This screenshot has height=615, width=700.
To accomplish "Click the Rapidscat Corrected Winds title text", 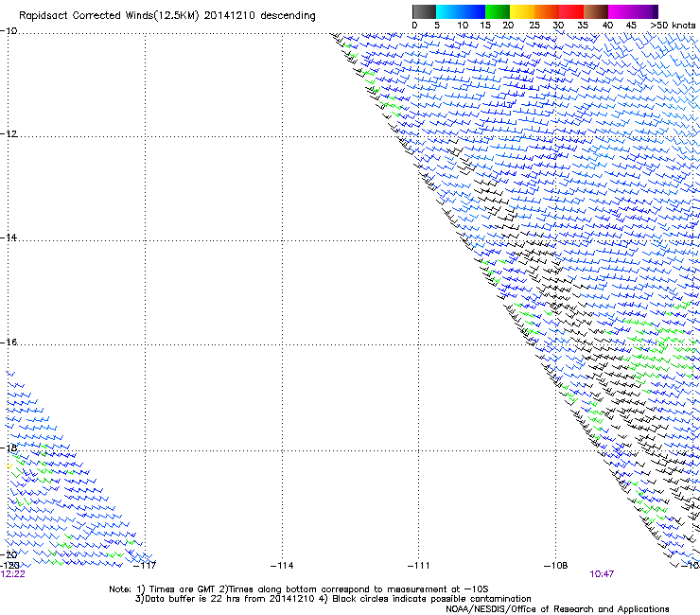I will pyautogui.click(x=167, y=16).
